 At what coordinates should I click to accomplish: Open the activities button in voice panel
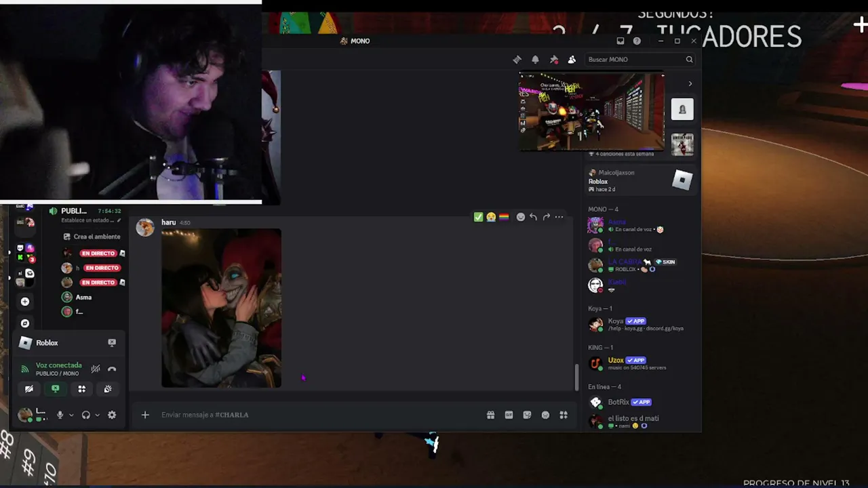[x=82, y=389]
